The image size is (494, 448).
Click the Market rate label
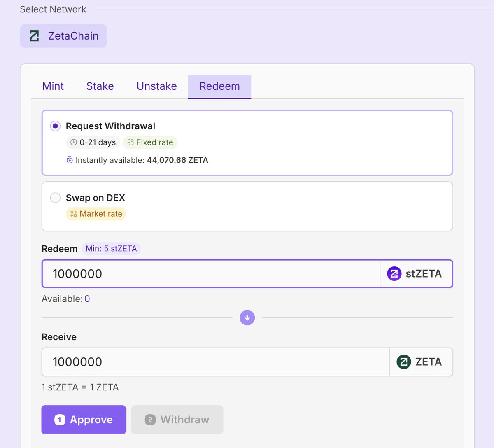(101, 214)
